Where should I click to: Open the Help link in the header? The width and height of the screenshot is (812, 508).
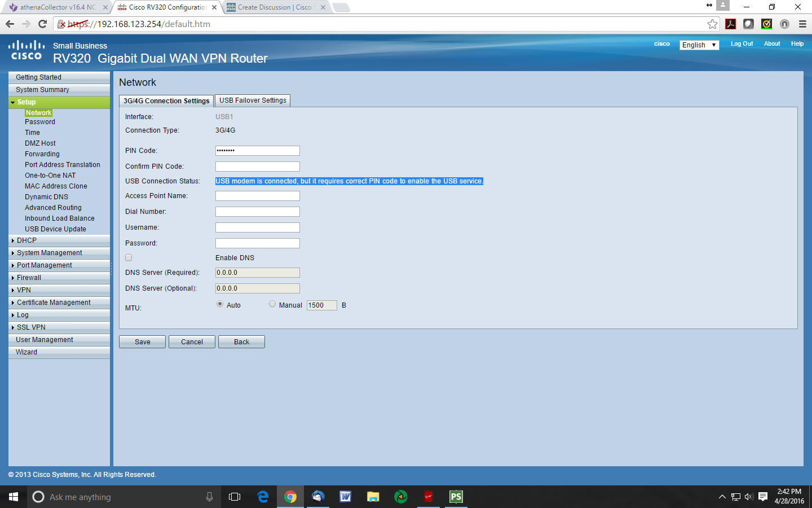(797, 43)
